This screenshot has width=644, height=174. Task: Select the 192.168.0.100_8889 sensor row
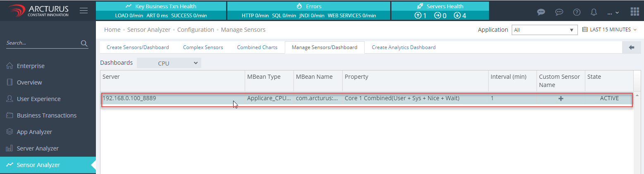pyautogui.click(x=173, y=99)
